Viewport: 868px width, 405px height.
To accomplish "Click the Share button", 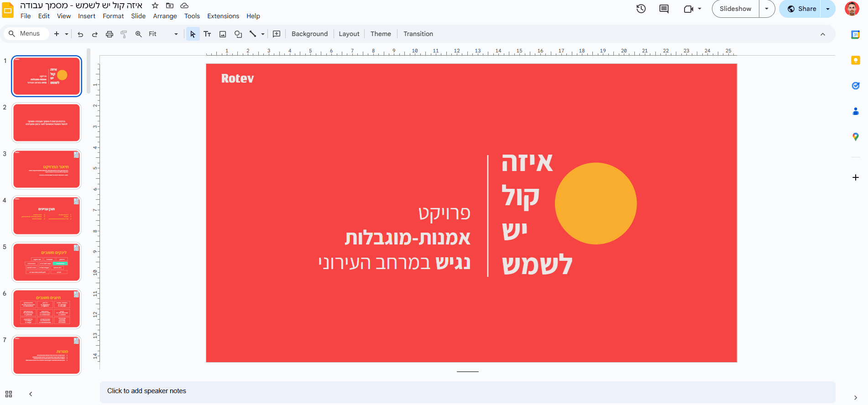I will coord(801,9).
